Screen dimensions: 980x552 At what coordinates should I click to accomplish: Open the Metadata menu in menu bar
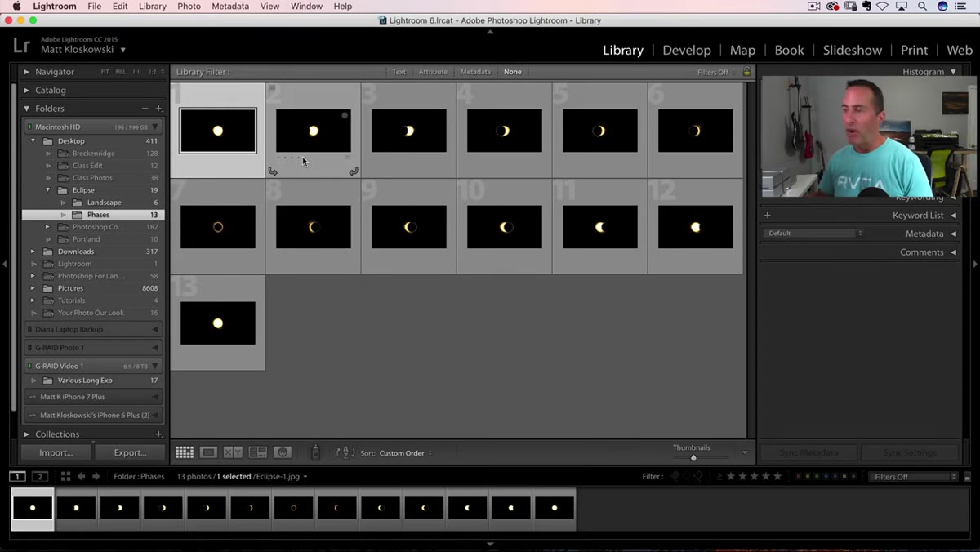(230, 7)
